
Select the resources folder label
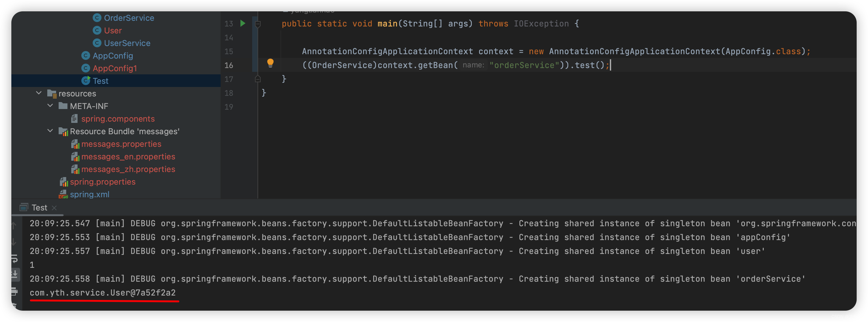click(77, 93)
